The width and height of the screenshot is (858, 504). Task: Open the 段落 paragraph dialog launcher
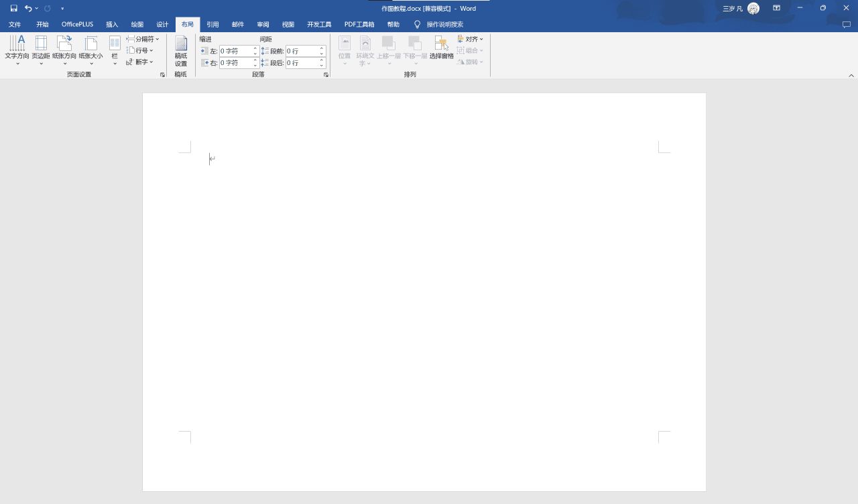pos(326,74)
